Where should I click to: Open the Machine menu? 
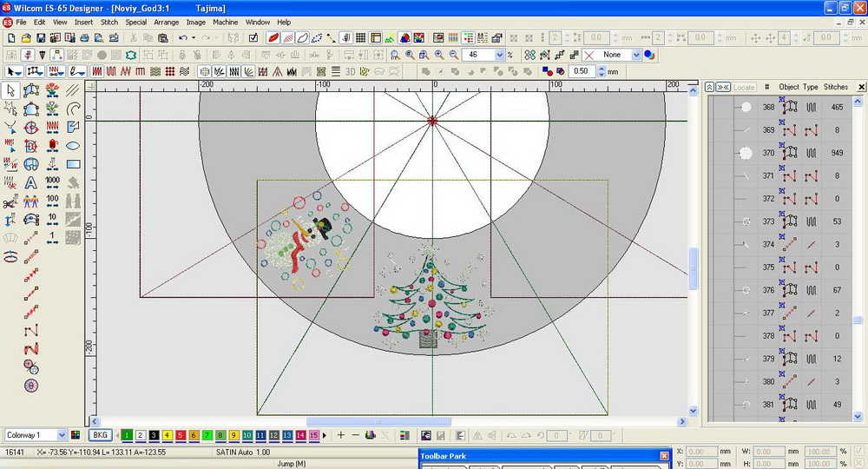(226, 23)
